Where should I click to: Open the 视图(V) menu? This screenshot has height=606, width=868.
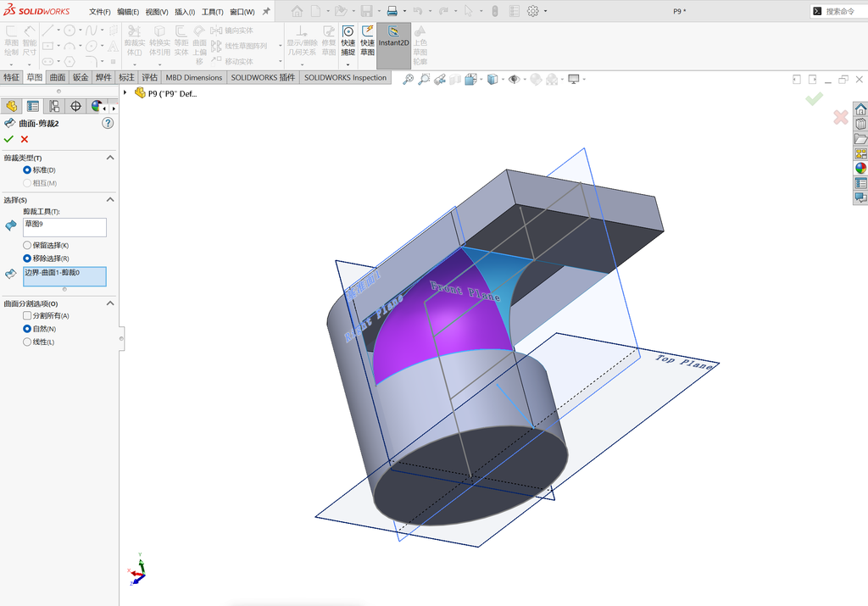pyautogui.click(x=157, y=12)
